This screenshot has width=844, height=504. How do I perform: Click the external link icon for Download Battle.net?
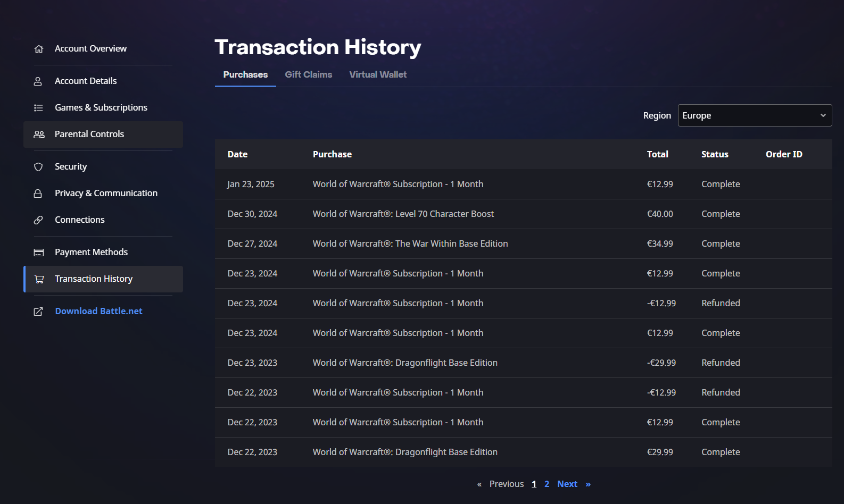pos(38,312)
